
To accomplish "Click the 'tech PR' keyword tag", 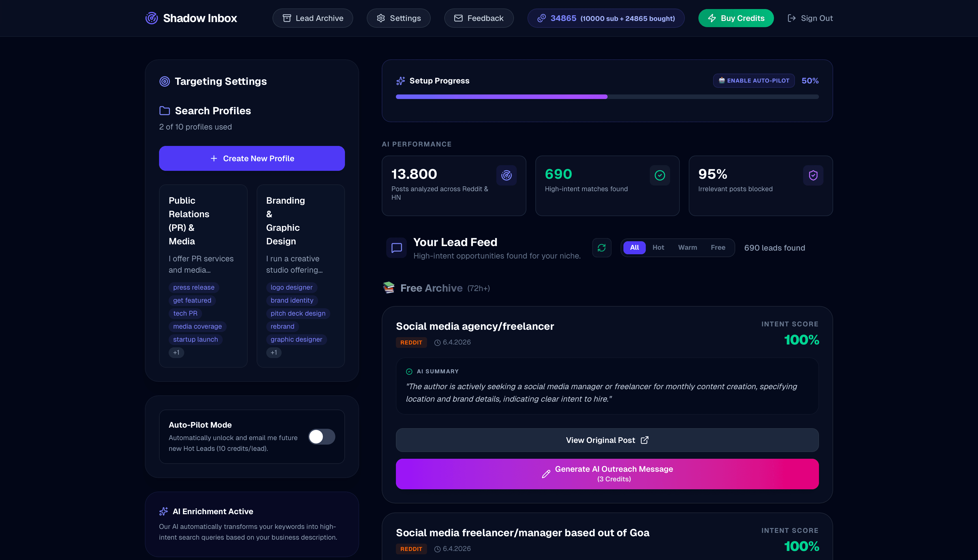I will [185, 313].
